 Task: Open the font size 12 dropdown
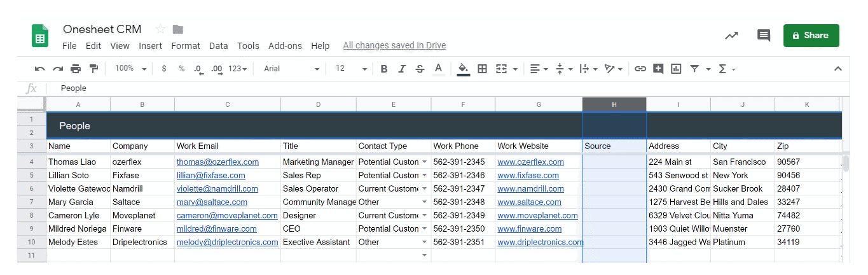pos(351,69)
